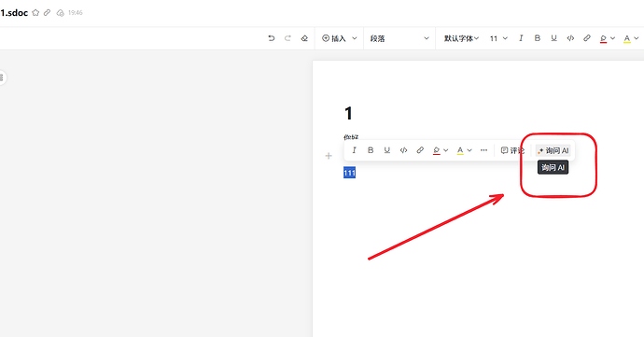Screen dimensions: 644x337
Task: Expand font color dropdown in floating toolbar
Action: click(469, 150)
